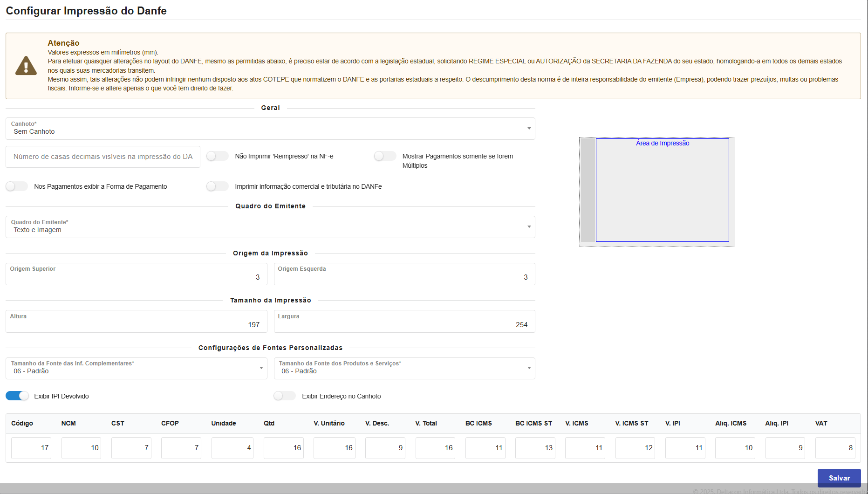The image size is (868, 494).
Task: Click the Código column width field
Action: [x=31, y=448]
